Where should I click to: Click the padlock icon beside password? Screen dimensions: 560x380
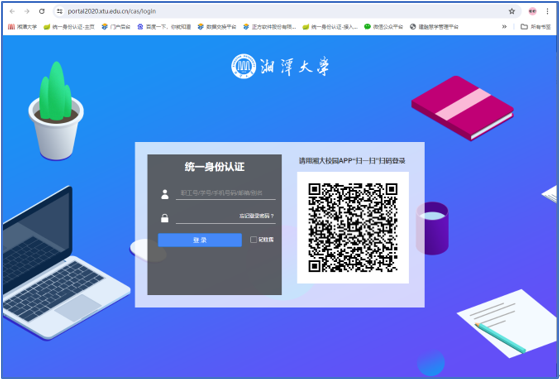click(x=165, y=218)
